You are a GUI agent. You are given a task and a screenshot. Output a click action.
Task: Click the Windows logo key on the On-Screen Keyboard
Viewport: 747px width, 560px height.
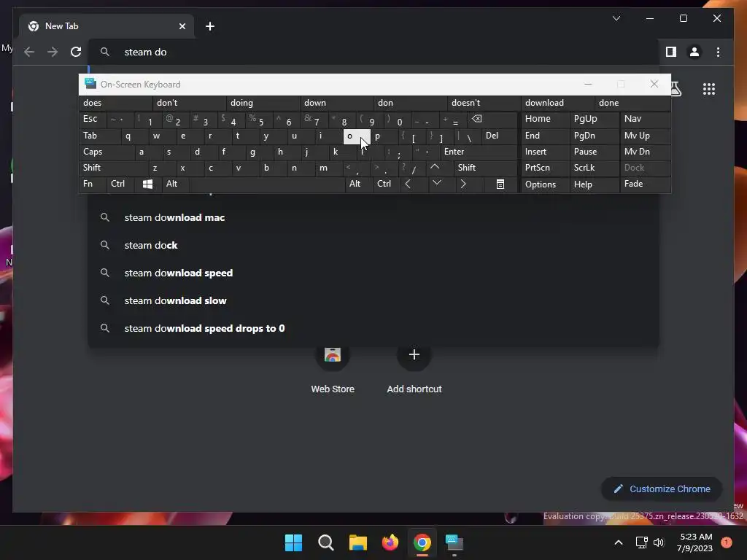pos(147,184)
